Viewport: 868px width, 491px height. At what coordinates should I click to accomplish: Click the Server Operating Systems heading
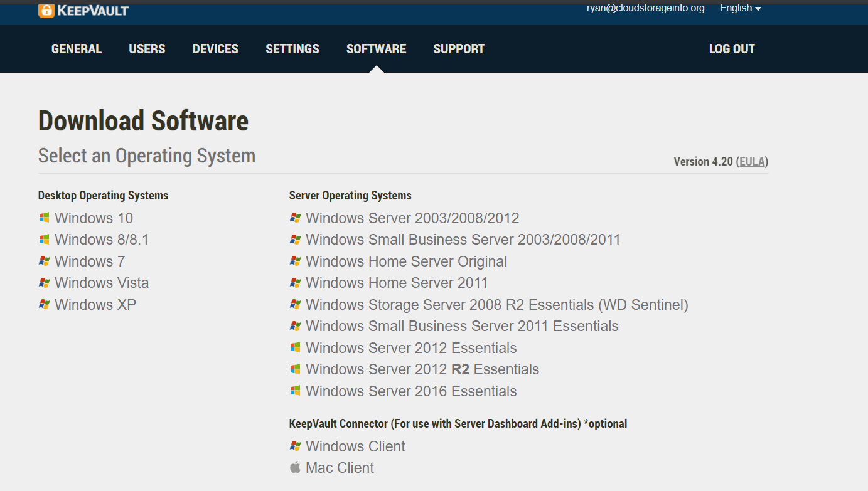[x=350, y=196]
